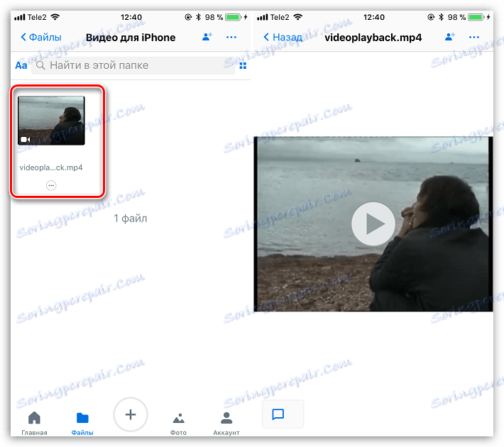Tap the Bluetooth icon in right status bar
Image resolution: width=504 pixels, height=447 pixels.
click(442, 17)
